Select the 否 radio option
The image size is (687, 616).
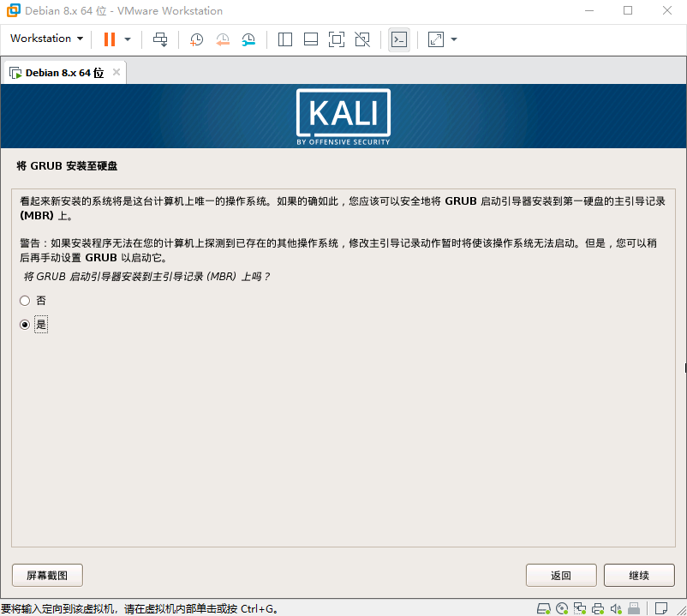25,301
